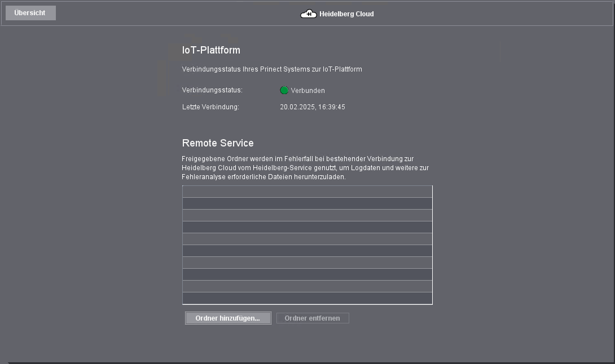Click the Prinect Systems connection description text
This screenshot has width=615, height=364.
272,69
